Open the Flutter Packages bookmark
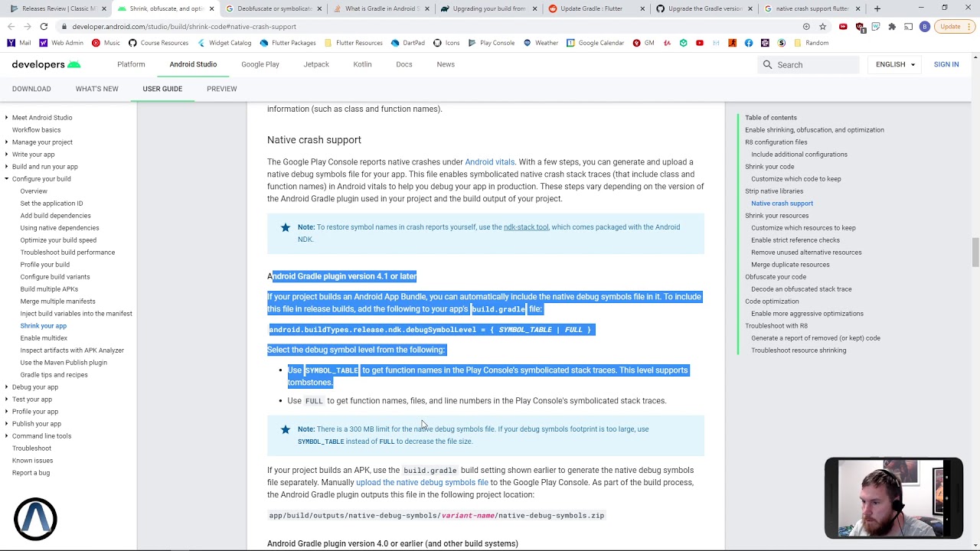 [287, 43]
